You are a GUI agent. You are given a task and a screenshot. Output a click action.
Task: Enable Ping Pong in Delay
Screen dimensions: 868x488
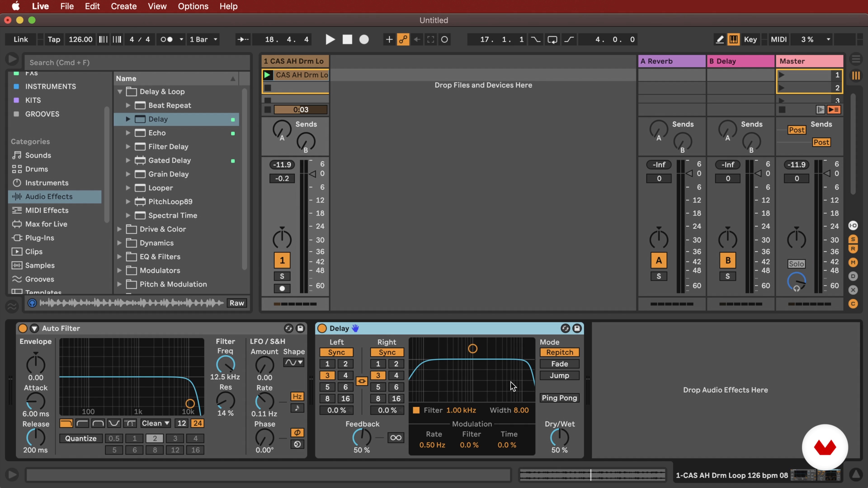tap(559, 398)
